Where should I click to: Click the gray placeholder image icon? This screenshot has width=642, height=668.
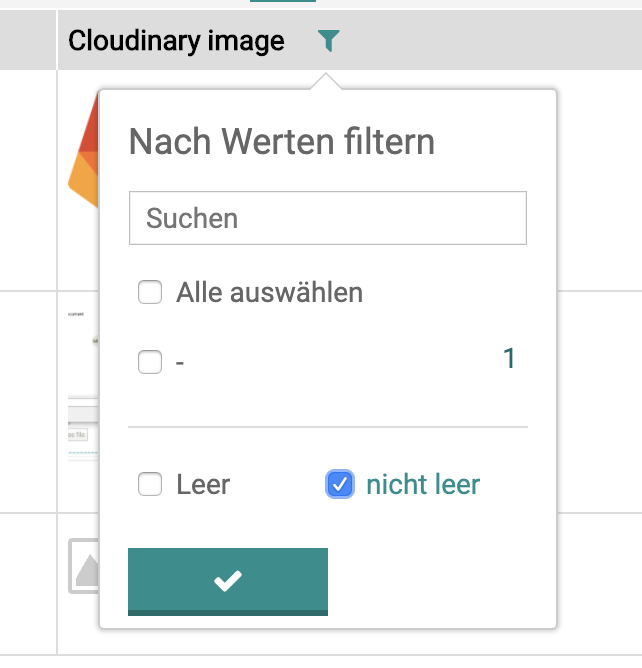coord(84,566)
